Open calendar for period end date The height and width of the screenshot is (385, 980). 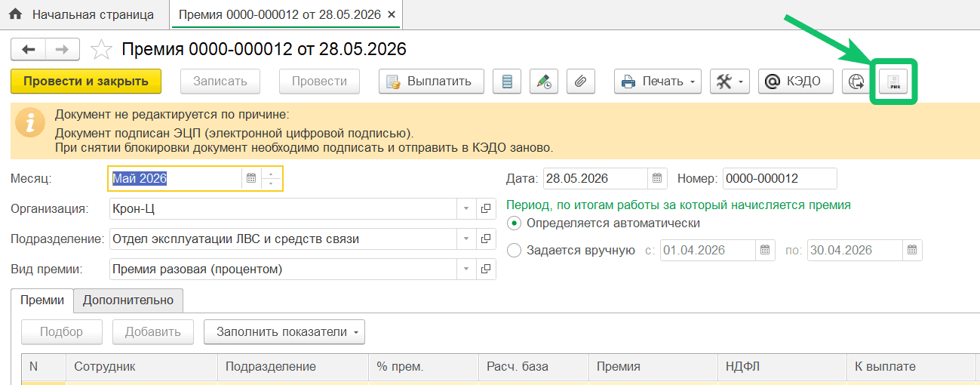click(912, 251)
